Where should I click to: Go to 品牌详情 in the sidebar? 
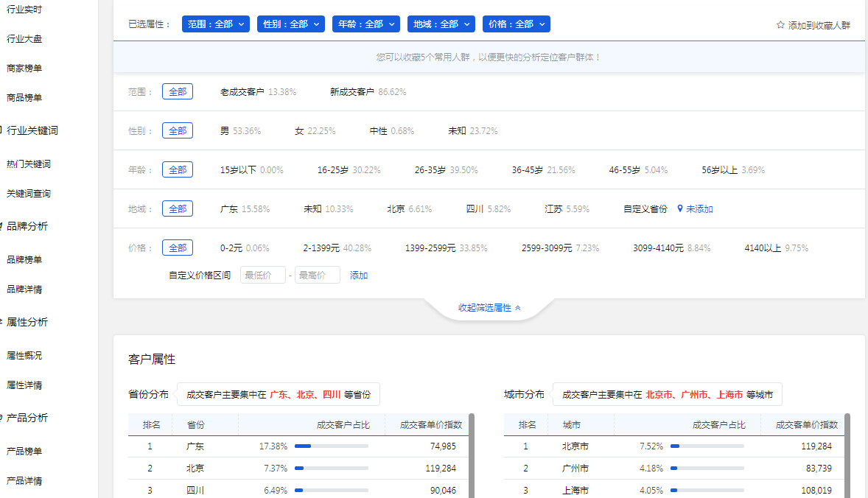coord(24,289)
